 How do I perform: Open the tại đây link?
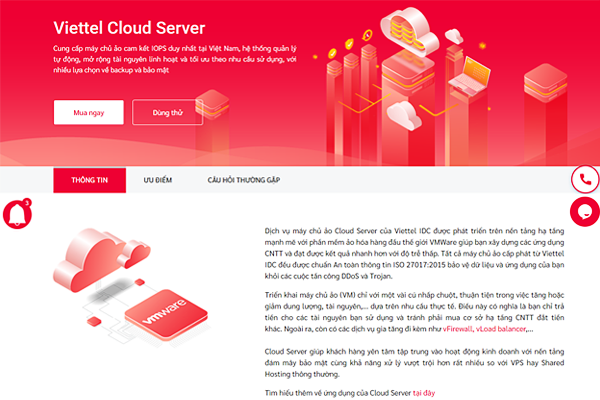(424, 393)
